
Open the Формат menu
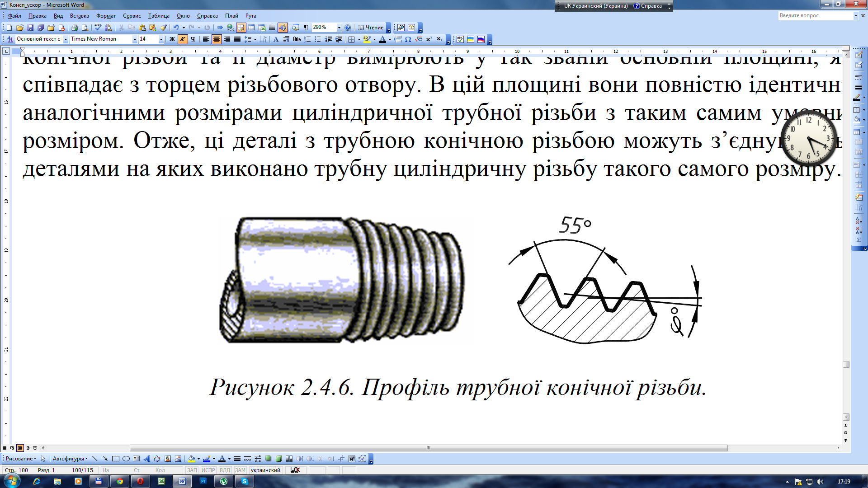point(106,16)
